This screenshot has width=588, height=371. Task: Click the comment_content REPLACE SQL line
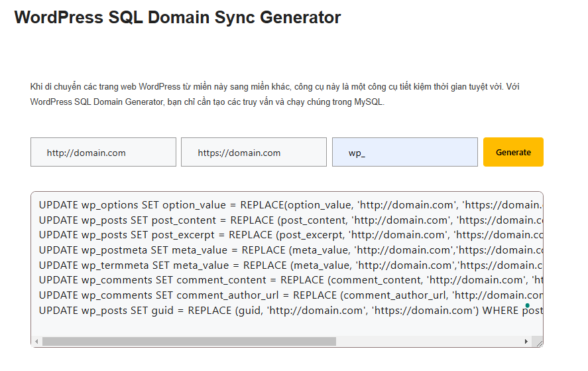pyautogui.click(x=290, y=280)
